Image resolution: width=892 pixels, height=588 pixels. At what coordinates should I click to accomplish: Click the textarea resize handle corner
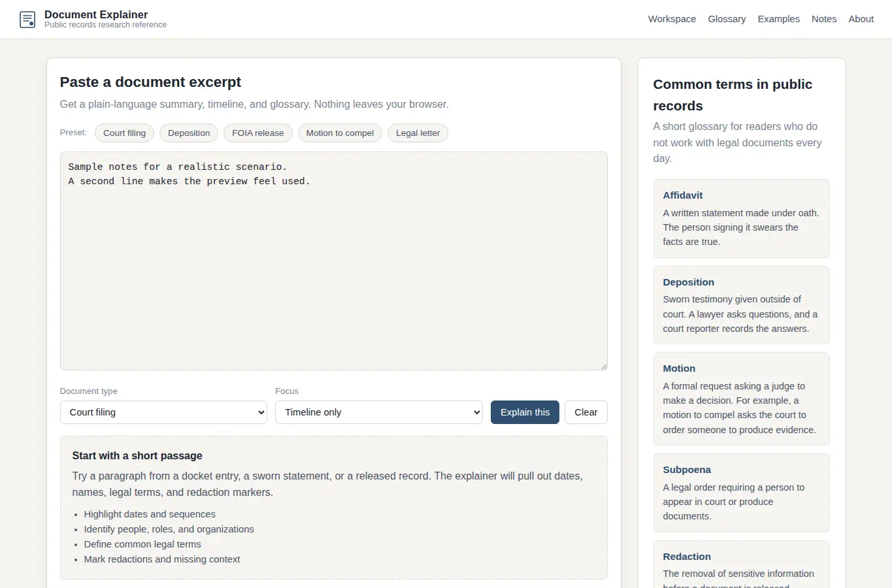tap(603, 366)
